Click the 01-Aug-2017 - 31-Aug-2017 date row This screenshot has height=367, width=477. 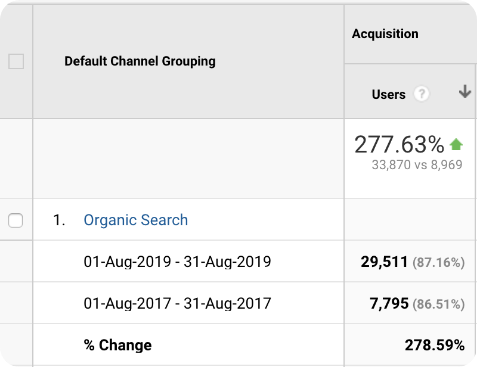[x=177, y=303]
